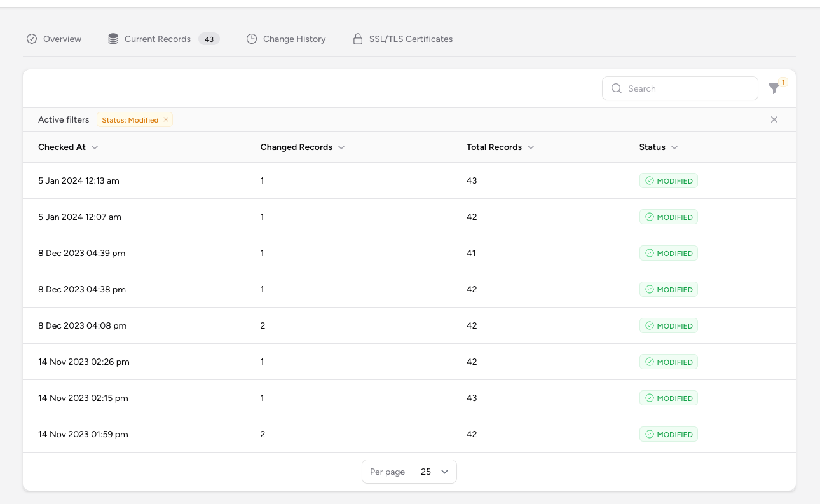
Task: Open the Per page 25 dropdown
Action: [434, 472]
